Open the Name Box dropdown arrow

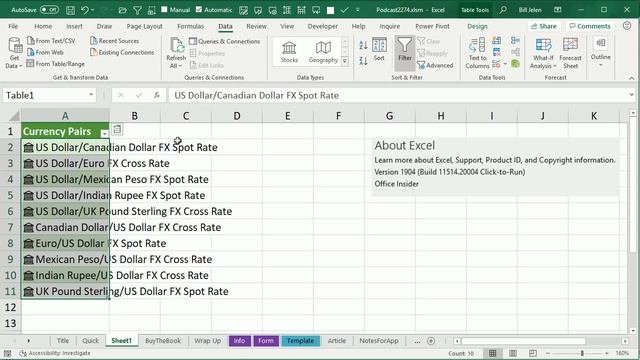pyautogui.click(x=91, y=96)
